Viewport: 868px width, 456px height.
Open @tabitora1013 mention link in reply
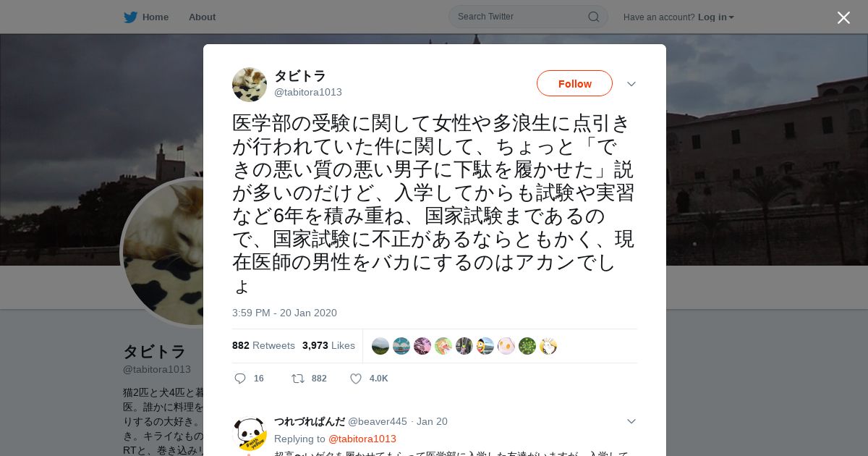tap(362, 439)
